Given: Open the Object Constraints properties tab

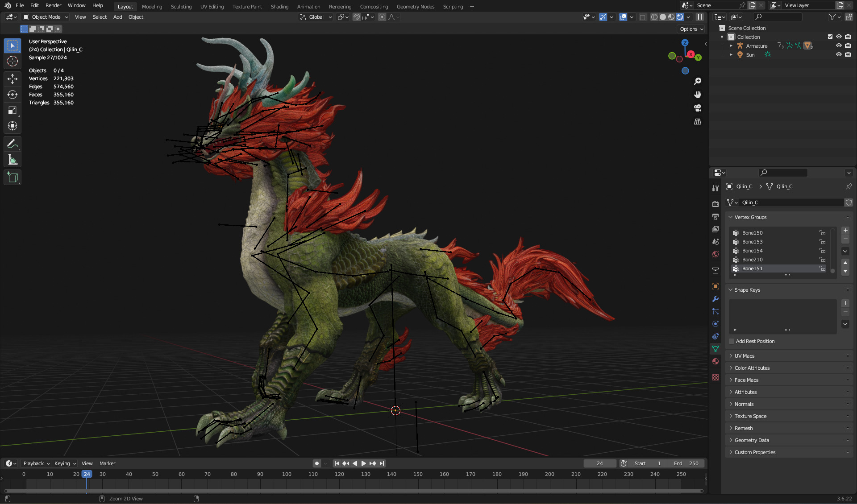Looking at the screenshot, I should pyautogui.click(x=716, y=336).
